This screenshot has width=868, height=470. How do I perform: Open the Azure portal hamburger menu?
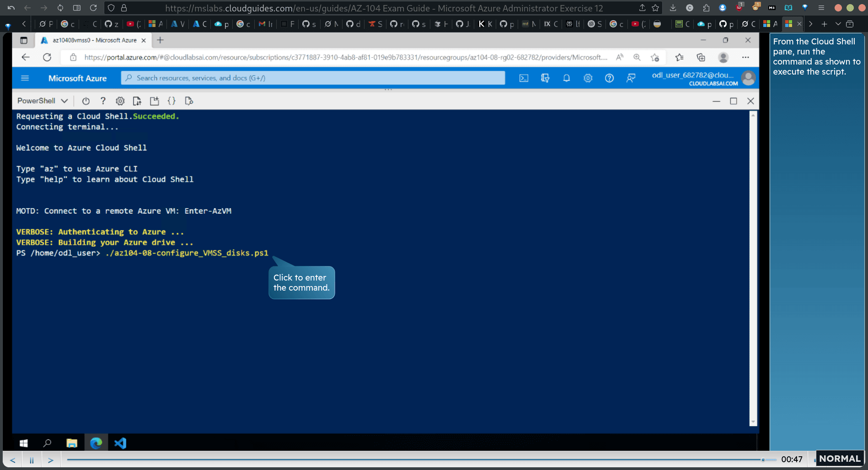tap(25, 78)
